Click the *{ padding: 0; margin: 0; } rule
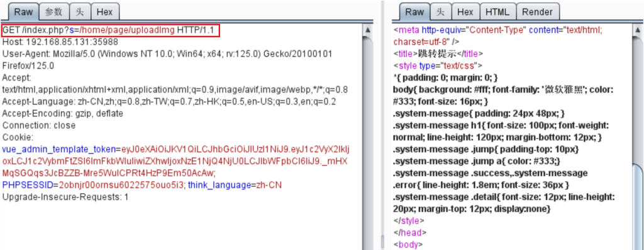 [x=446, y=77]
